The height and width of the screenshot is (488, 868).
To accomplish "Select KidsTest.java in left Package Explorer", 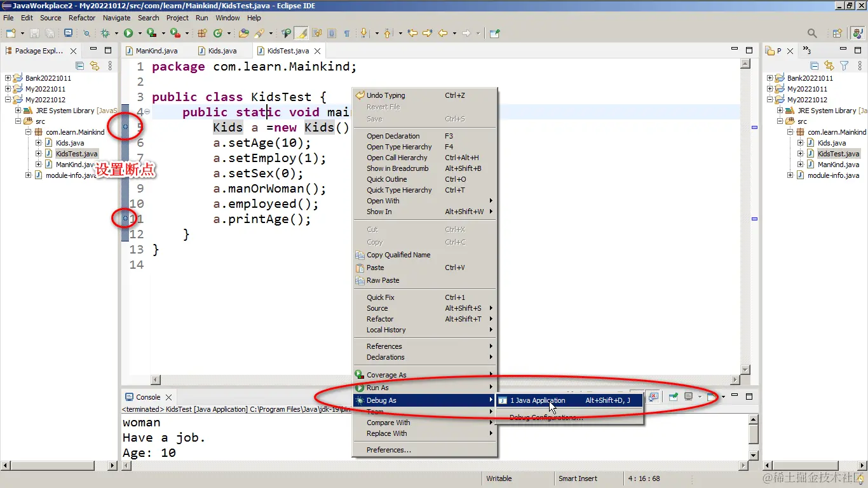I will coord(76,154).
